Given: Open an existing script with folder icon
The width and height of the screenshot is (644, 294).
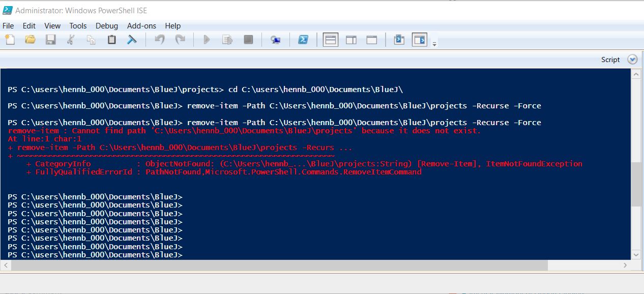Looking at the screenshot, I should coord(30,40).
